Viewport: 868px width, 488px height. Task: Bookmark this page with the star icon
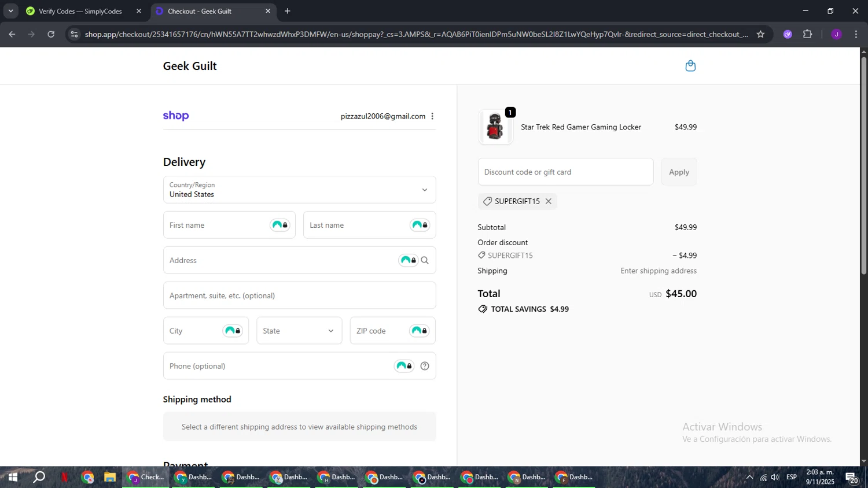coord(760,34)
